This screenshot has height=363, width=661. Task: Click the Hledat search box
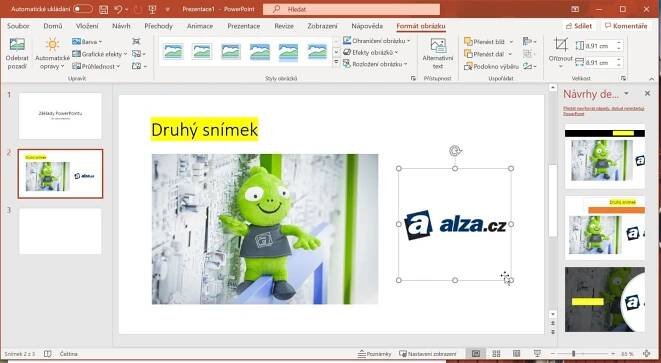[351, 9]
